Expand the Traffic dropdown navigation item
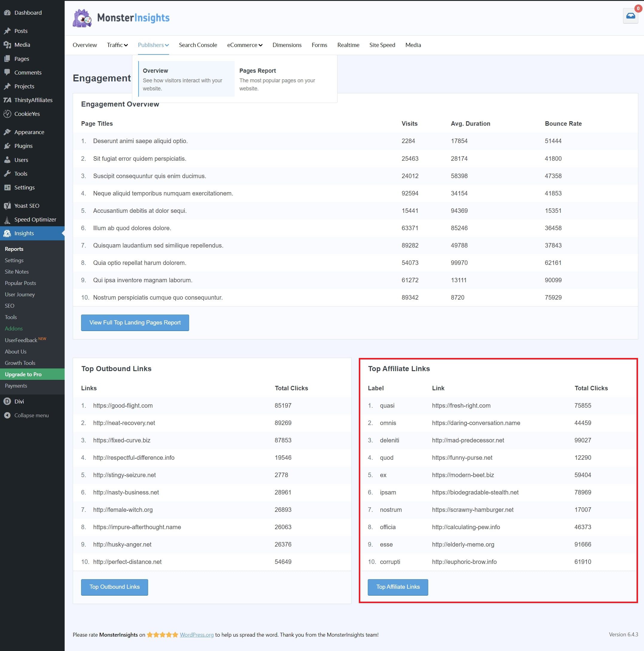Screen dimensions: 644x651 click(x=117, y=45)
